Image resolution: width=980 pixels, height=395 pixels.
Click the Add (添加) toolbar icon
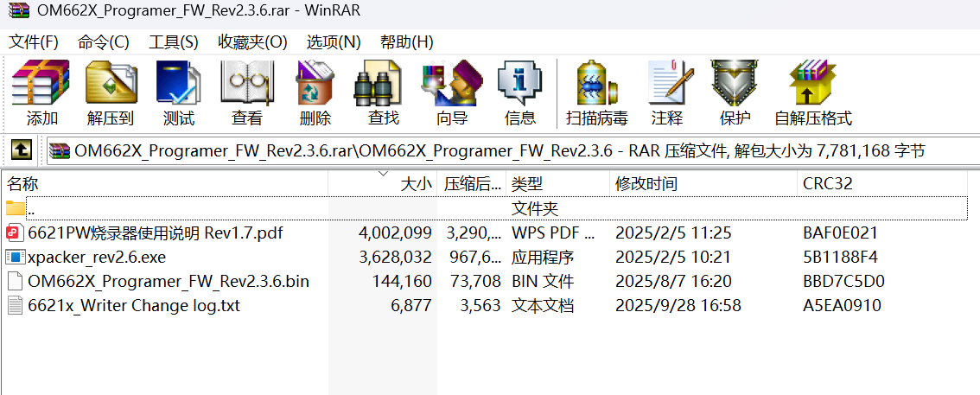41,92
